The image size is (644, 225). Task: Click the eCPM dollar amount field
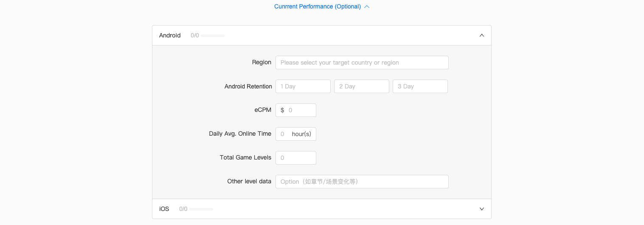[x=296, y=110]
